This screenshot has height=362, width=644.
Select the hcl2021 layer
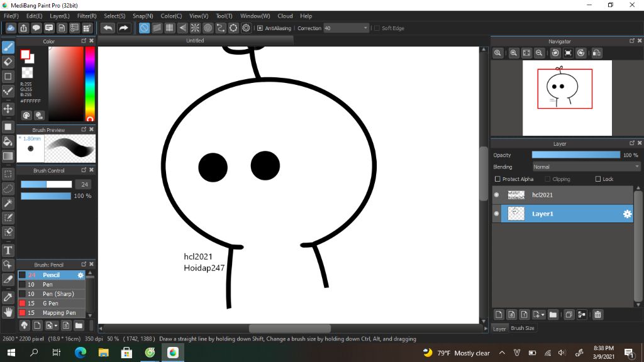pyautogui.click(x=563, y=195)
